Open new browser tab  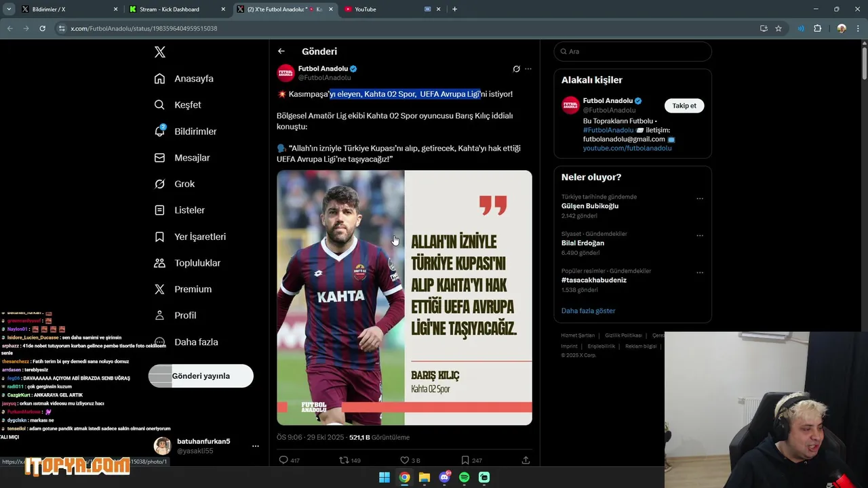(454, 9)
